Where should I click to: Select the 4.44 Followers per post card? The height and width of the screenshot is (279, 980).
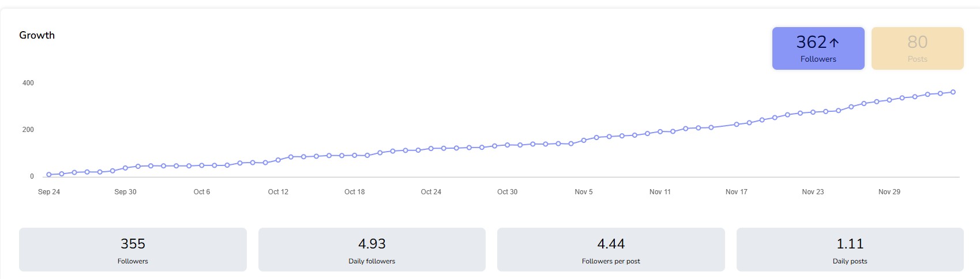(x=611, y=250)
